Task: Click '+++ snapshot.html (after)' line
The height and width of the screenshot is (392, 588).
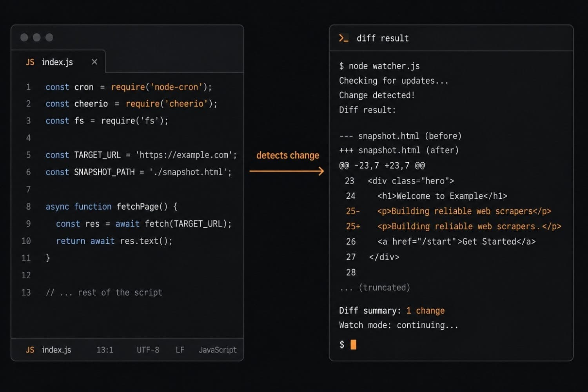Action: point(399,151)
